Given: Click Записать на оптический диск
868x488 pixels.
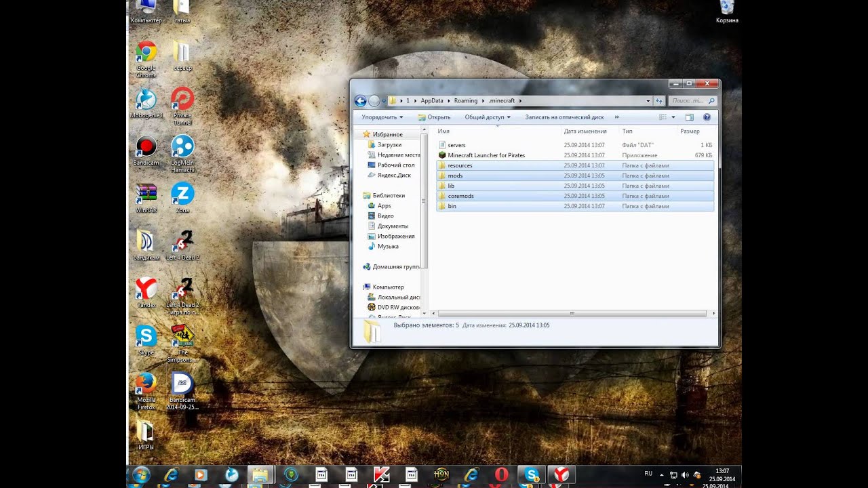Looking at the screenshot, I should click(564, 117).
